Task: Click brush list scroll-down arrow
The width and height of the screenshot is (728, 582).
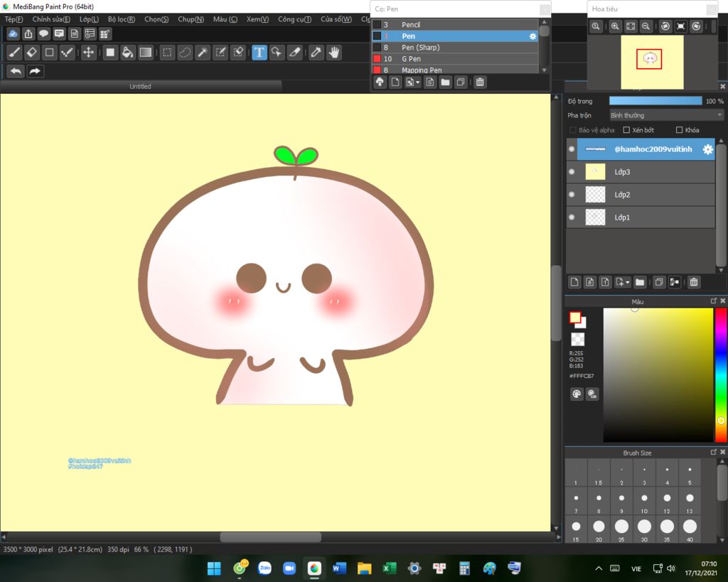Action: click(545, 70)
